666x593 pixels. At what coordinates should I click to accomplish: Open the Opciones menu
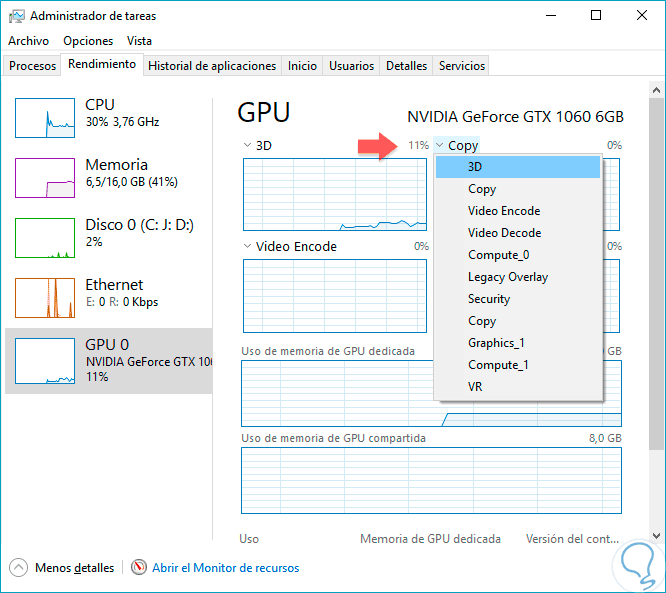pos(88,41)
